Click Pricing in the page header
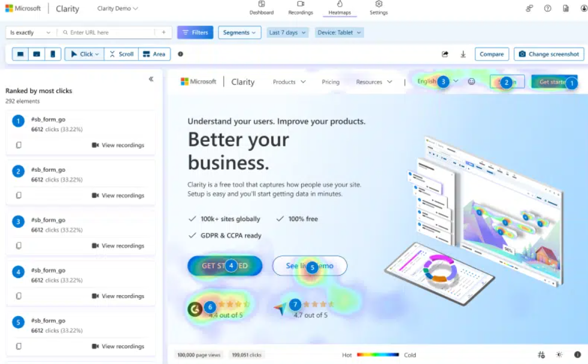The height and width of the screenshot is (364, 588). (x=331, y=82)
